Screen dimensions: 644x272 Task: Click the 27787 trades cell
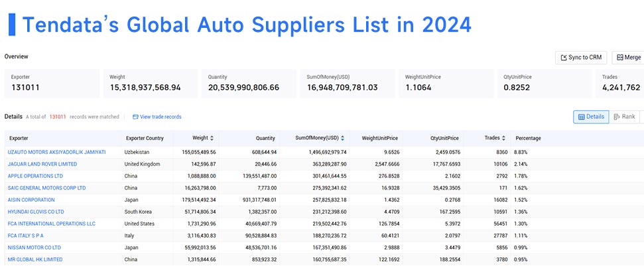click(501, 236)
